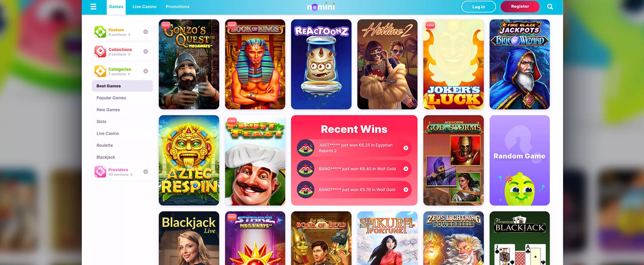This screenshot has width=644, height=265.
Task: Click the green Feature section icon
Action: (x=100, y=32)
